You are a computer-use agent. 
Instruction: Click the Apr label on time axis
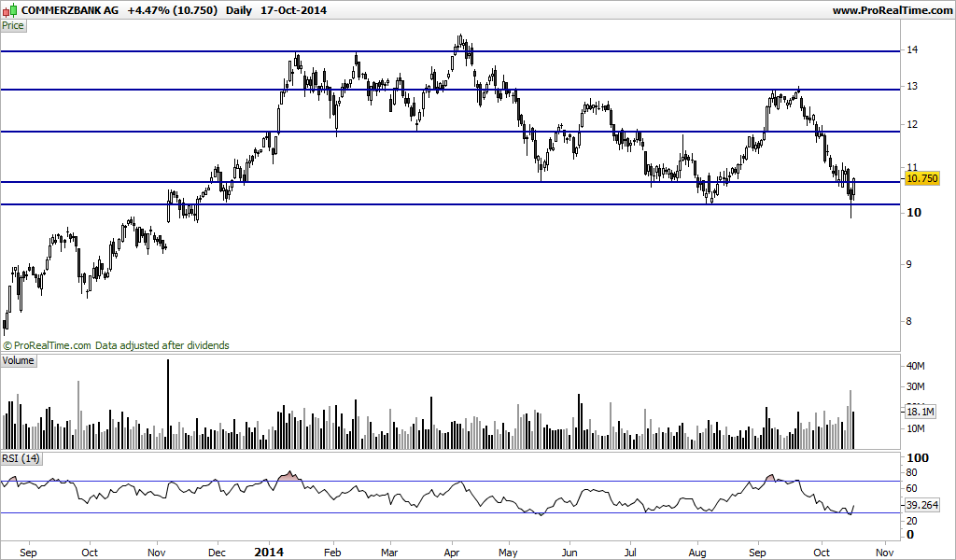click(x=451, y=553)
